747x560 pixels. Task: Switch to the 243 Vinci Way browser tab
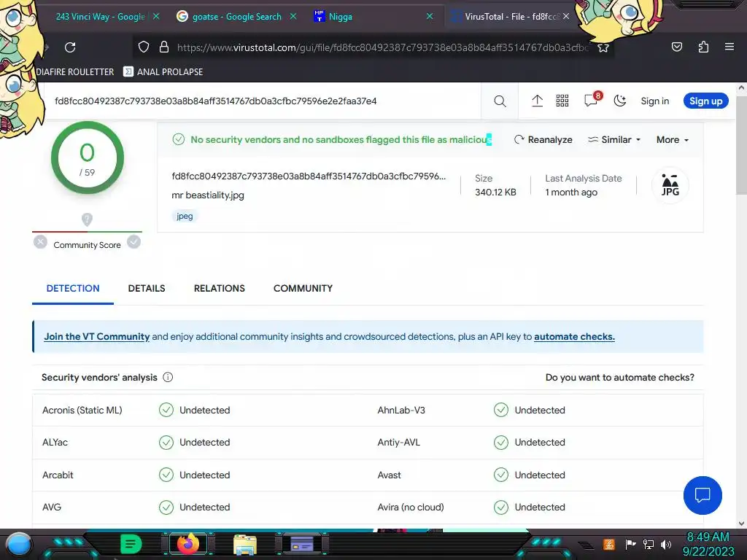tap(101, 16)
